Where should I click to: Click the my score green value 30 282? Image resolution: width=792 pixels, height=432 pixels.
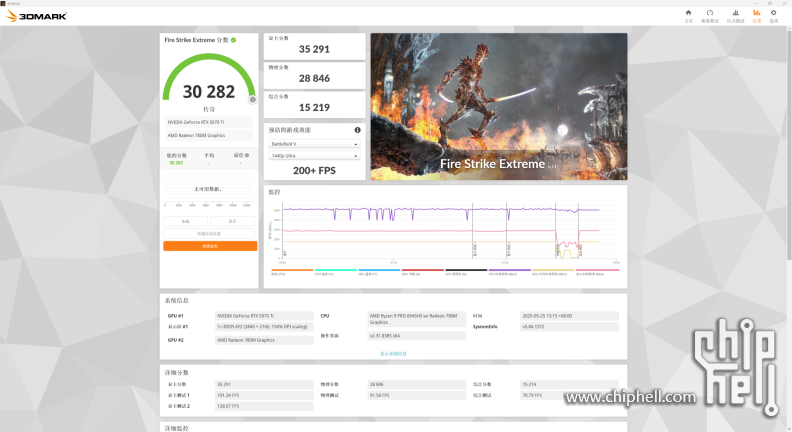(x=176, y=163)
